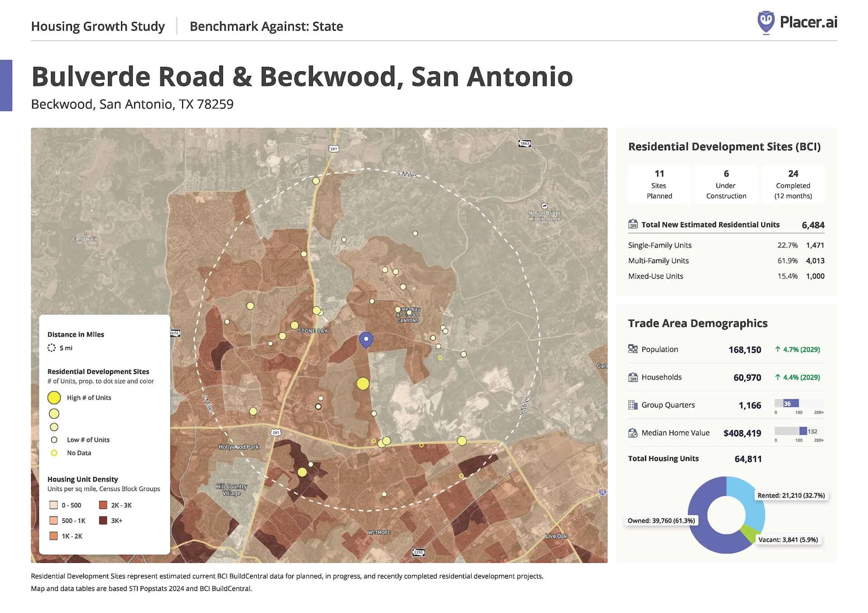
Task: Click the Low # of Units legend dot
Action: [54, 440]
